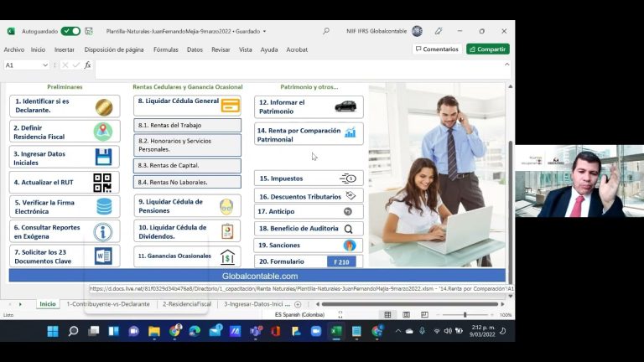The width and height of the screenshot is (644, 362).
Task: Open the Windows Start button
Action: [53, 331]
